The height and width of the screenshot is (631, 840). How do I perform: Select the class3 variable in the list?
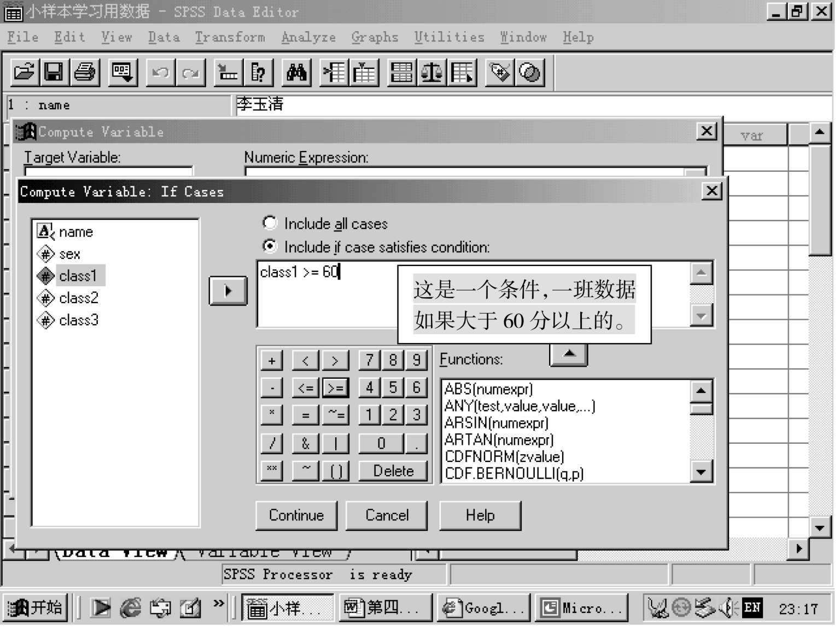(68, 320)
